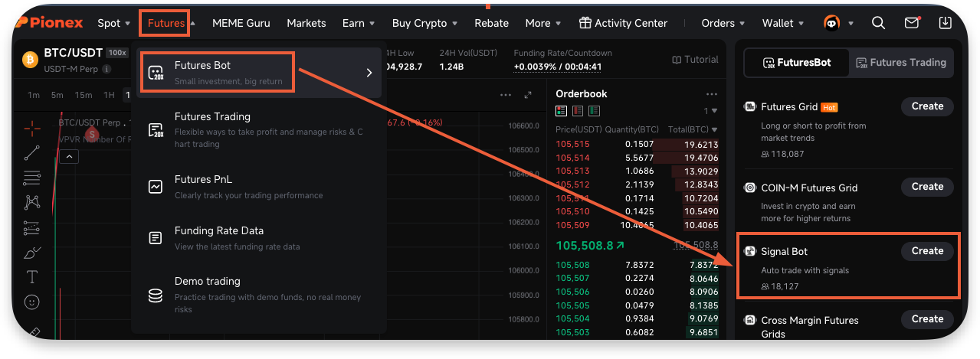
Task: Open orderbook price grouping dropdown
Action: click(710, 112)
